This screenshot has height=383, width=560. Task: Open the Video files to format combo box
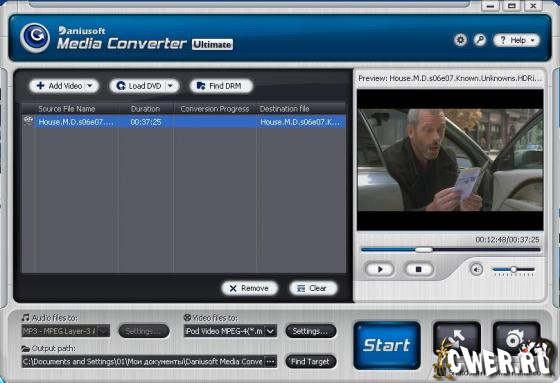[x=230, y=331]
